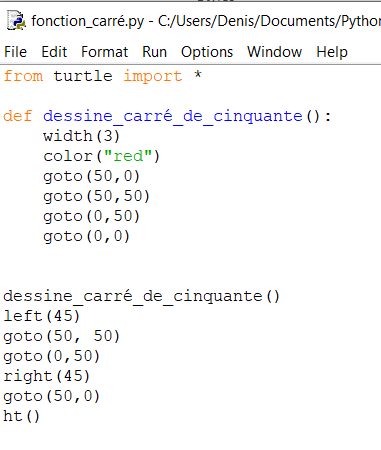Click the Python file icon in title bar
The width and height of the screenshot is (381, 450).
pyautogui.click(x=16, y=21)
